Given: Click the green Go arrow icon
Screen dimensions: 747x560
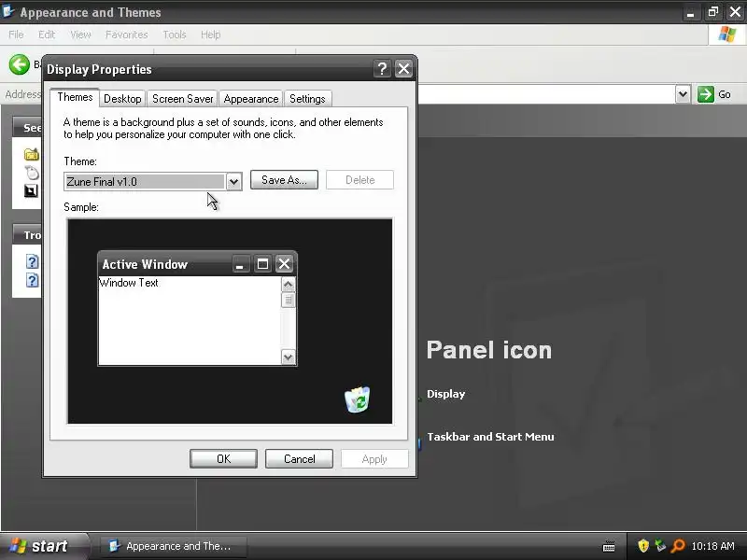Looking at the screenshot, I should 706,94.
